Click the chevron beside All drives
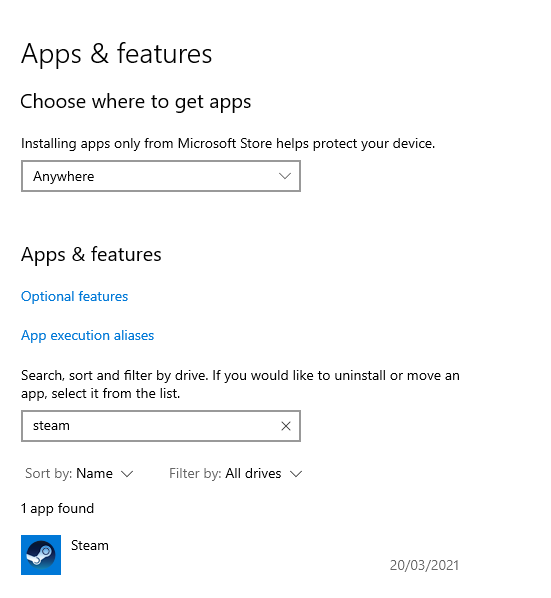 pyautogui.click(x=296, y=474)
